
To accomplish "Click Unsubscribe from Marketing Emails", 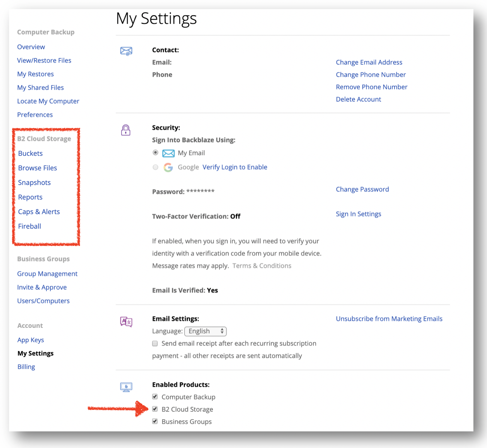I will point(389,319).
